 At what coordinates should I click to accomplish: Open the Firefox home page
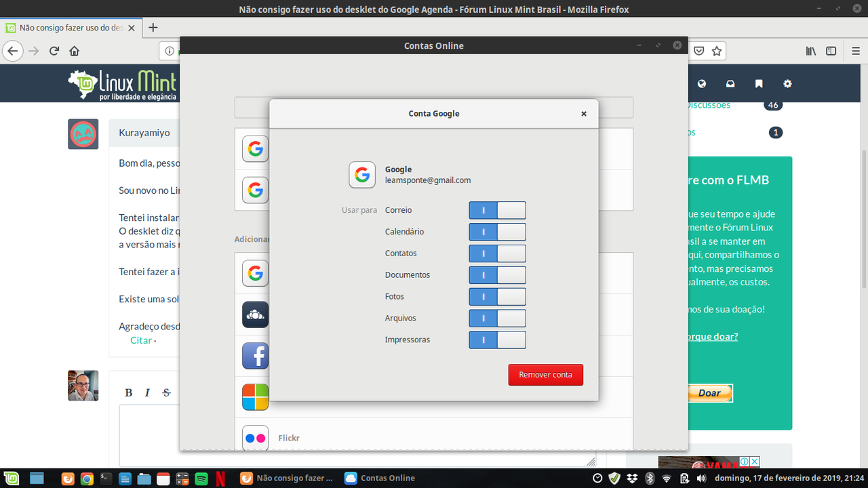point(75,51)
